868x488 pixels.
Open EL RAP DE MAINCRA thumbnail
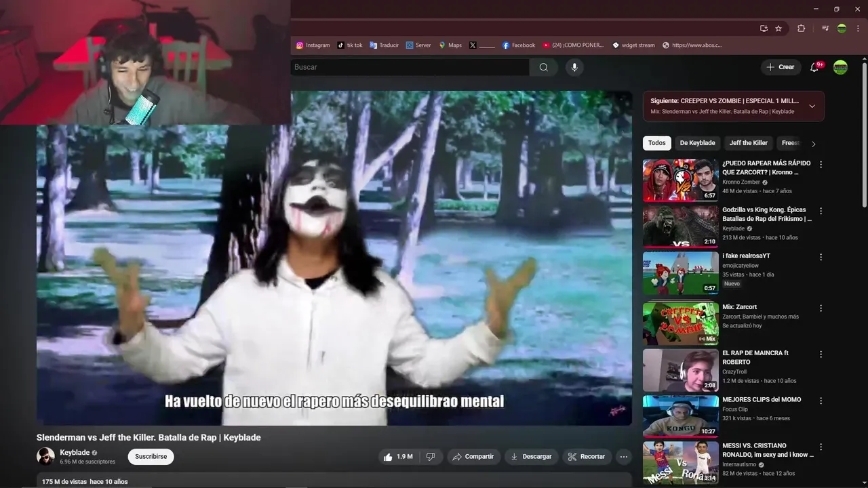pyautogui.click(x=680, y=370)
